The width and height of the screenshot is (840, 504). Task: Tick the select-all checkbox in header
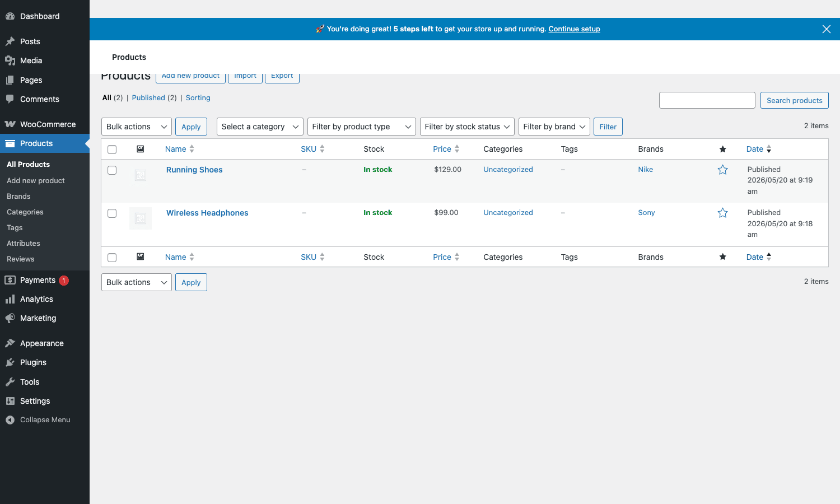[112, 150]
